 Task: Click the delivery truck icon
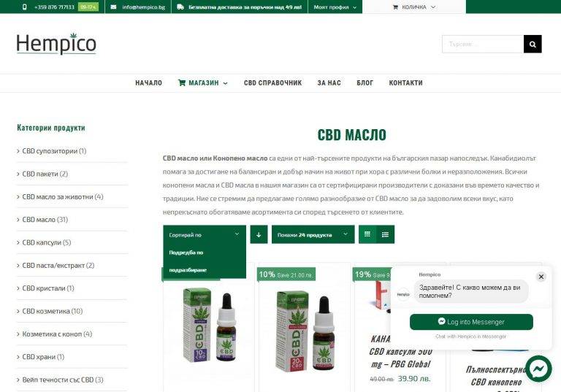[180, 7]
